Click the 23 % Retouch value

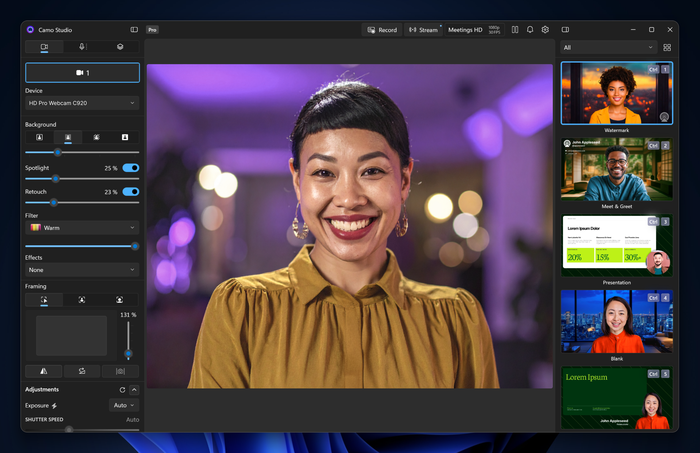pyautogui.click(x=111, y=192)
